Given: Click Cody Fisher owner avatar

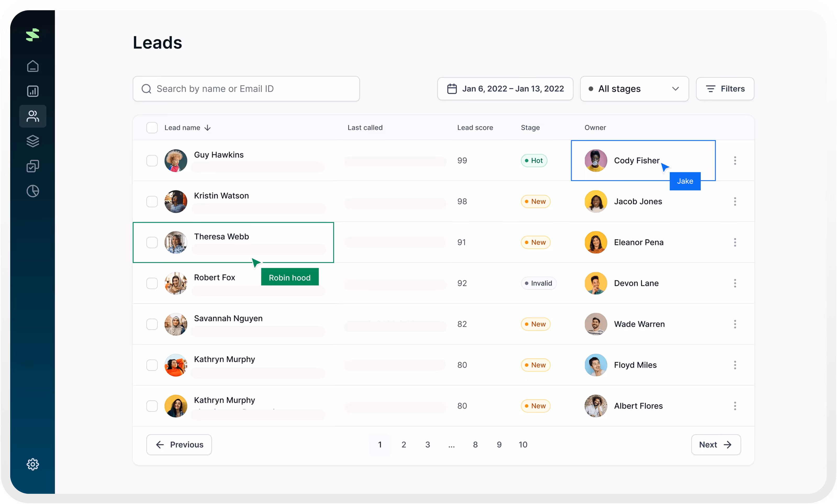Looking at the screenshot, I should tap(596, 161).
